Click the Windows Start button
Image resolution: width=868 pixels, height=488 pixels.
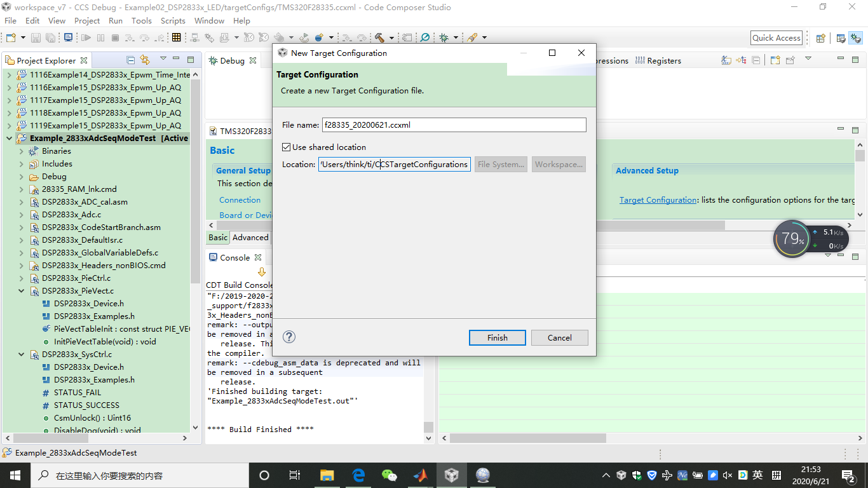pos(15,475)
